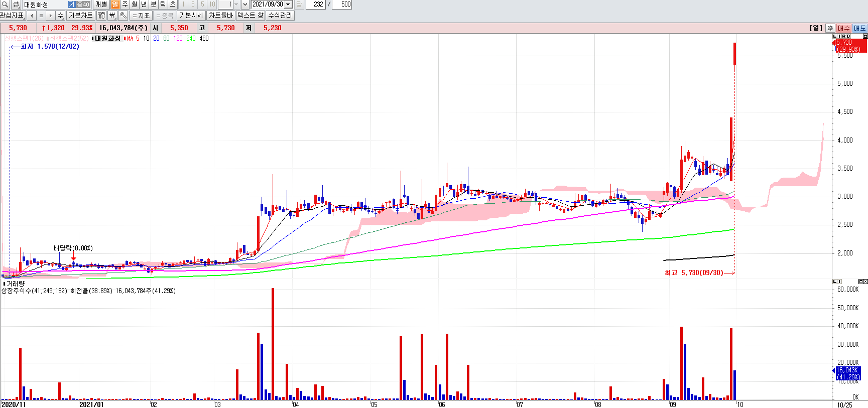Viewport: 868px width, 408px height.
Task: Select the 개별 chart mode
Action: (x=101, y=5)
